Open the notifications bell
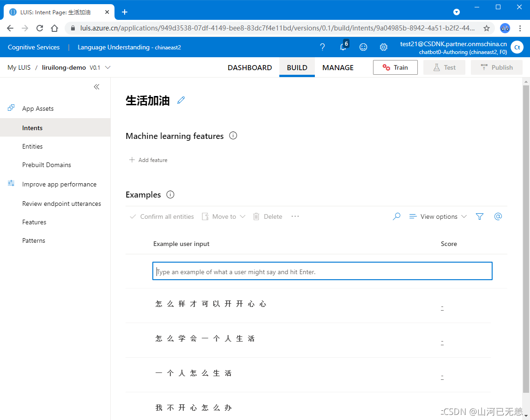 343,46
